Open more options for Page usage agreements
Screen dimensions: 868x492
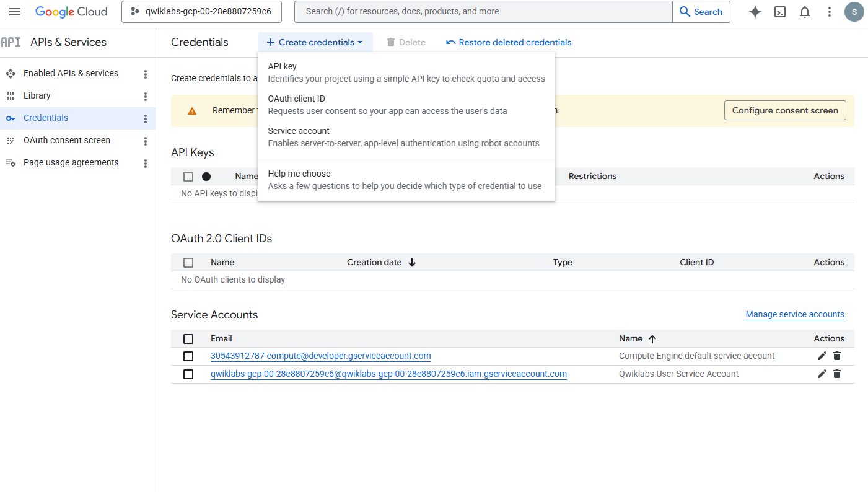click(146, 163)
